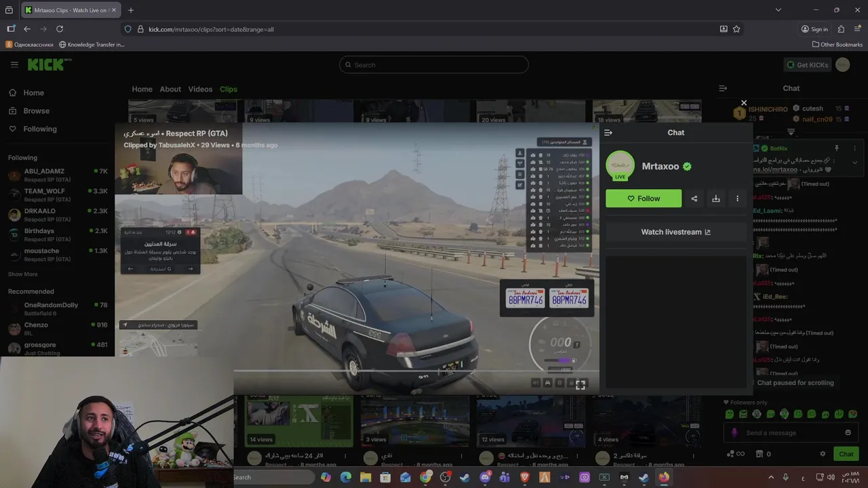Screen dimensions: 868x488
Task: Open the Одноклассники bookmark
Action: coord(29,45)
